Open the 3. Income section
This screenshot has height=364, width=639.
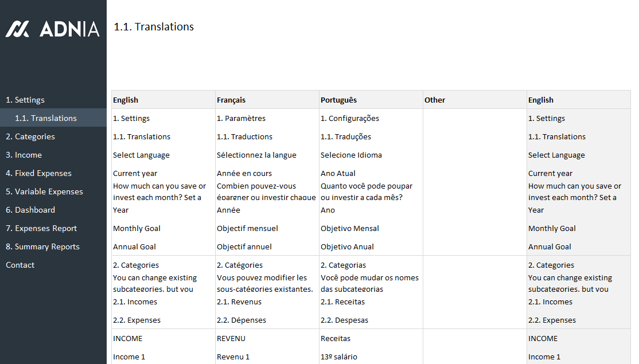pyautogui.click(x=24, y=155)
